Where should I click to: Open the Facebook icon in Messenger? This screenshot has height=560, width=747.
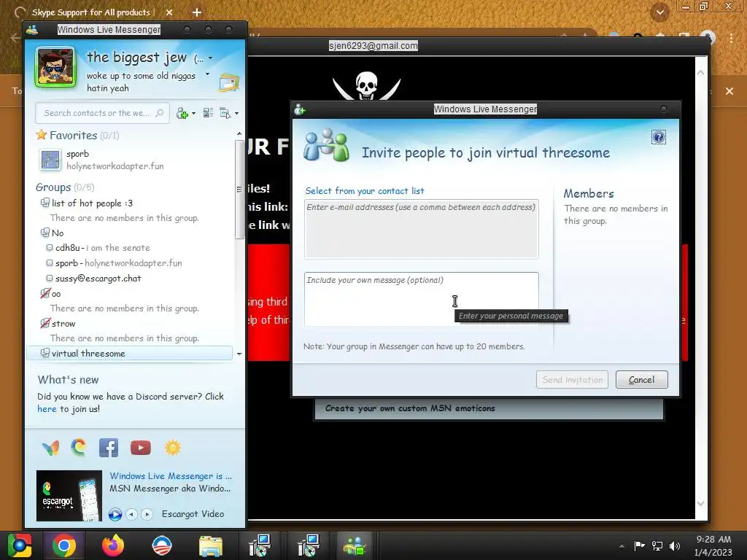(x=109, y=448)
